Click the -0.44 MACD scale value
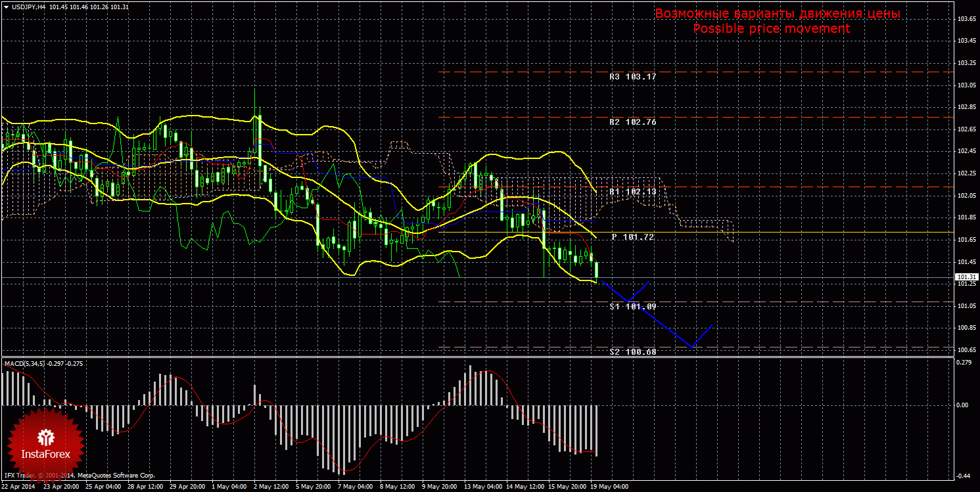This screenshot has height=492, width=980. point(965,476)
